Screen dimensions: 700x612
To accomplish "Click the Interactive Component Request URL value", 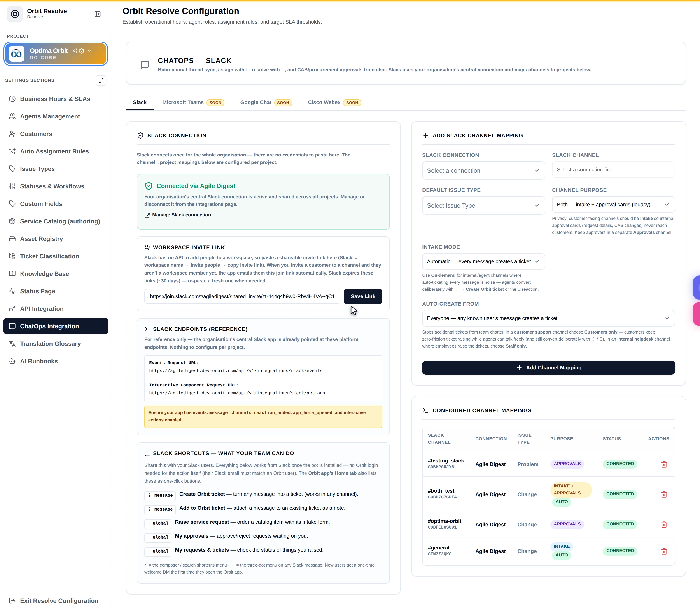I will [x=237, y=393].
